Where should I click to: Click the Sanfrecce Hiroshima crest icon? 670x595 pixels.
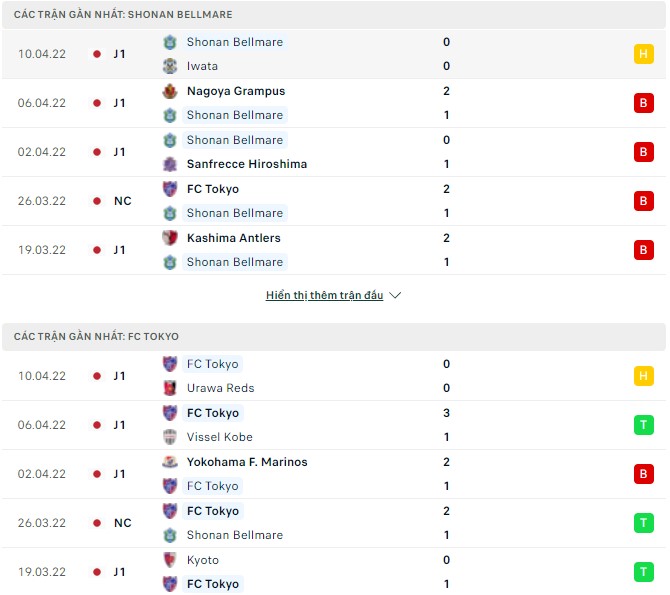coord(170,164)
